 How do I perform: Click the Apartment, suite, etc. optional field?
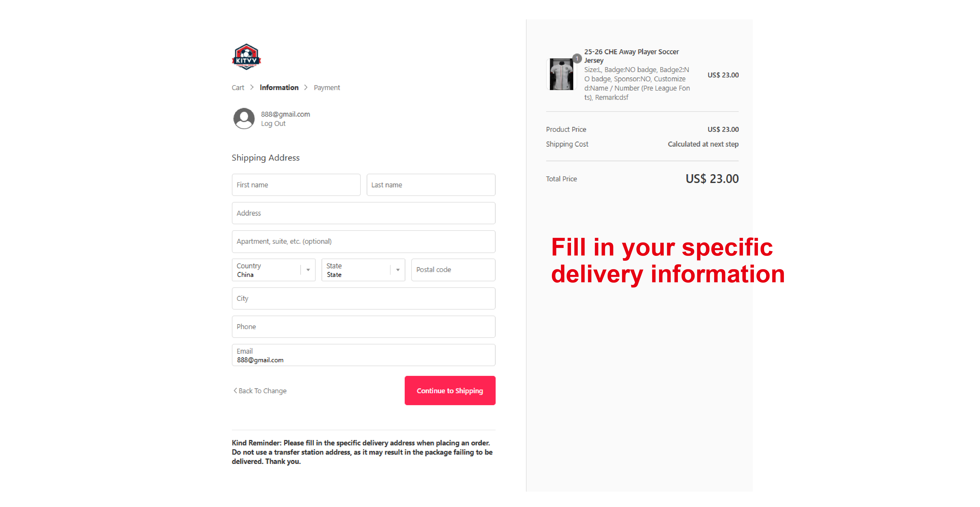(363, 242)
